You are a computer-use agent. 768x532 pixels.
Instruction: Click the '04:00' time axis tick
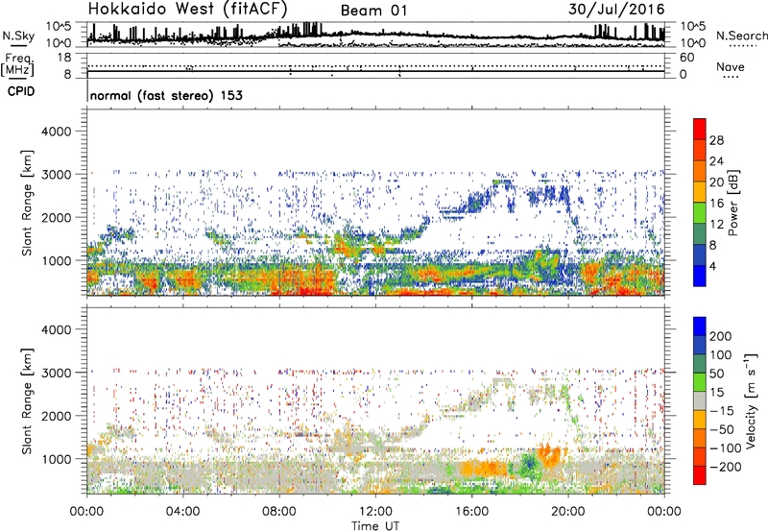pyautogui.click(x=182, y=512)
